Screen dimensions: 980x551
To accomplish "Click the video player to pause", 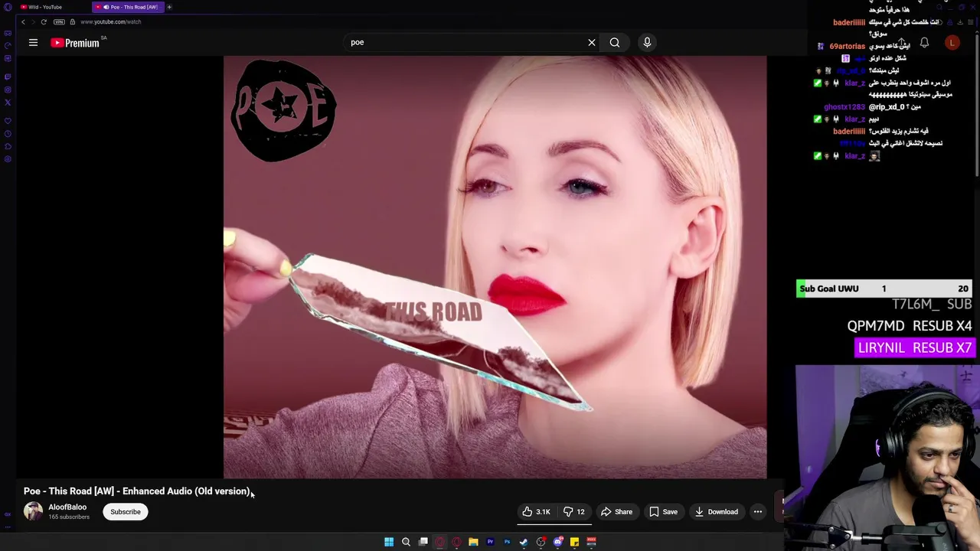I will click(495, 267).
